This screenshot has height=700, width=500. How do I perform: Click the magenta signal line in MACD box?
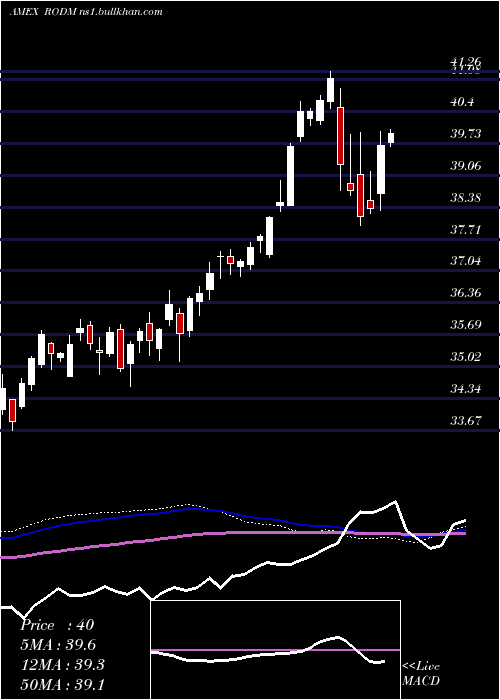coord(275,650)
